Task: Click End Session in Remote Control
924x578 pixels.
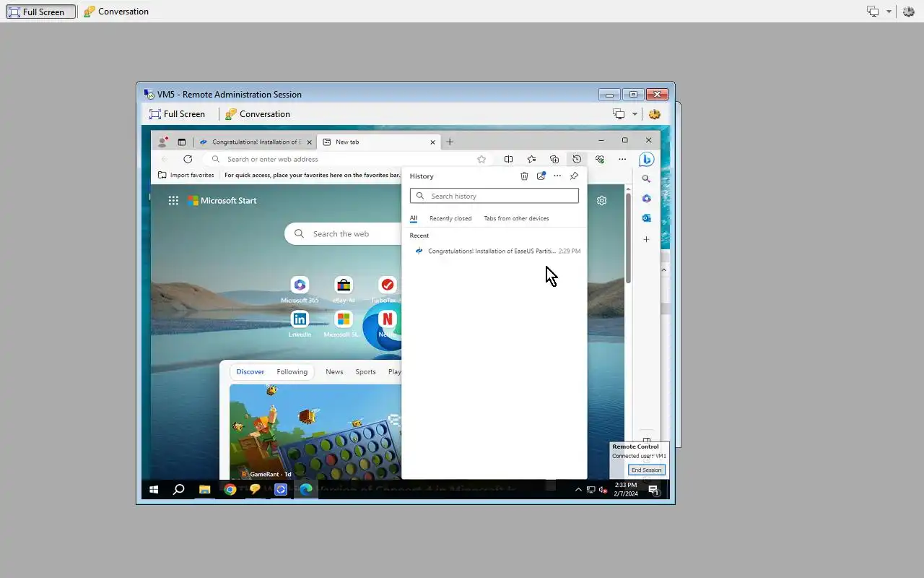Action: (646, 470)
